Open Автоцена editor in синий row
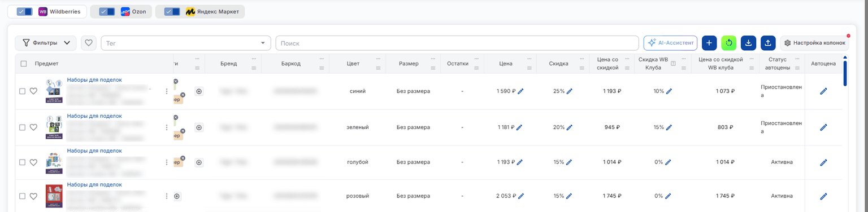 click(x=823, y=91)
